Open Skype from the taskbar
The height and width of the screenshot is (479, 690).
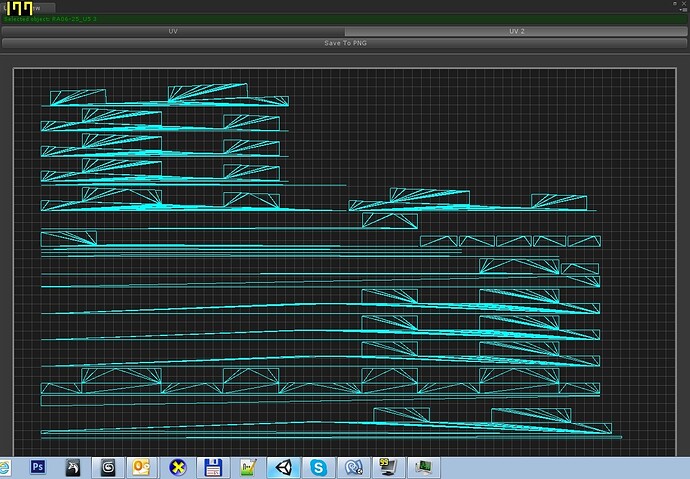pos(318,467)
